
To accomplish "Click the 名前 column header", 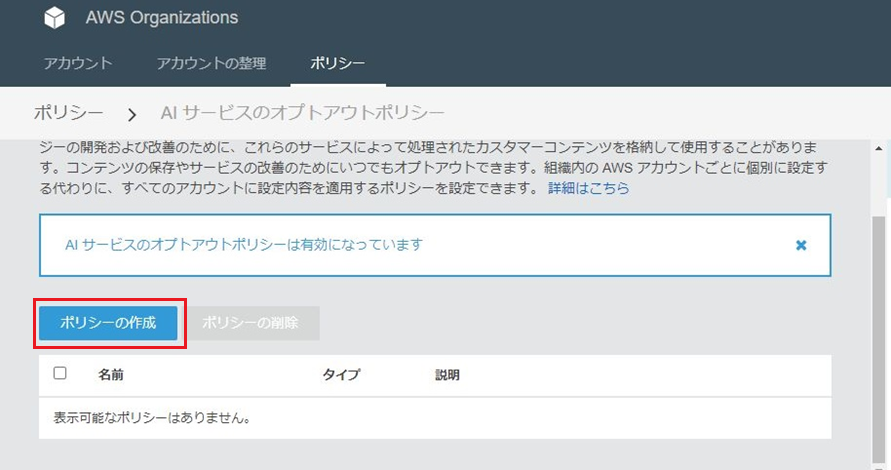I will 111,375.
